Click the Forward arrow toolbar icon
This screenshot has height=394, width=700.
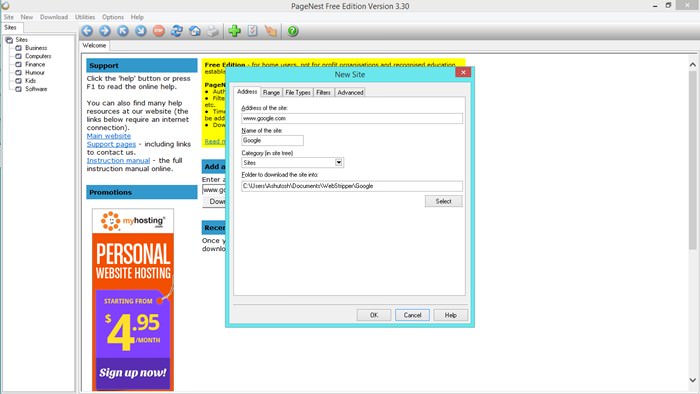point(105,31)
